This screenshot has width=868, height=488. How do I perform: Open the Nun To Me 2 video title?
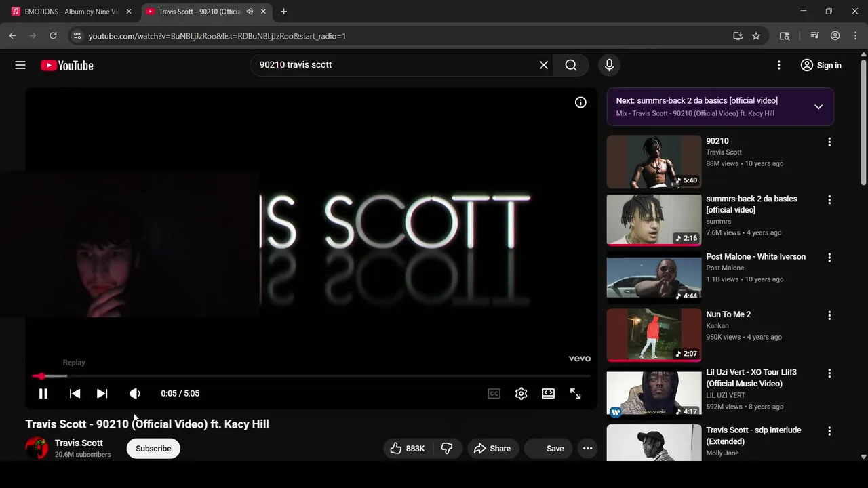point(728,314)
